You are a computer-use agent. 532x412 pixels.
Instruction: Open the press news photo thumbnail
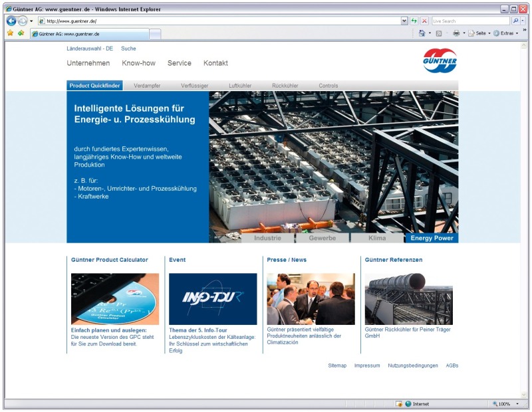[311, 299]
